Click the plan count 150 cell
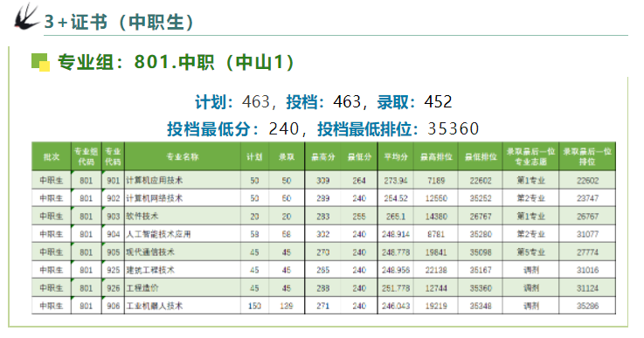Image resolution: width=644 pixels, height=338 pixels. coord(254,306)
